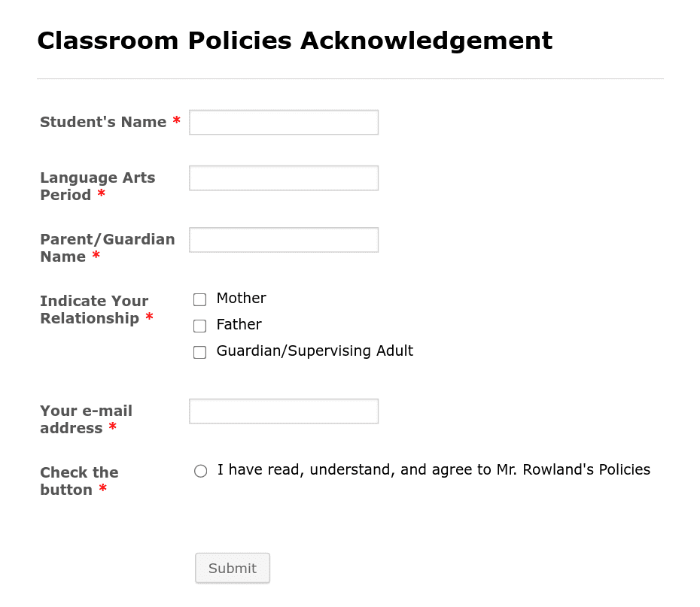Click the Mr. Rowland's Policies agreement text
The width and height of the screenshot is (700, 607).
coord(433,469)
